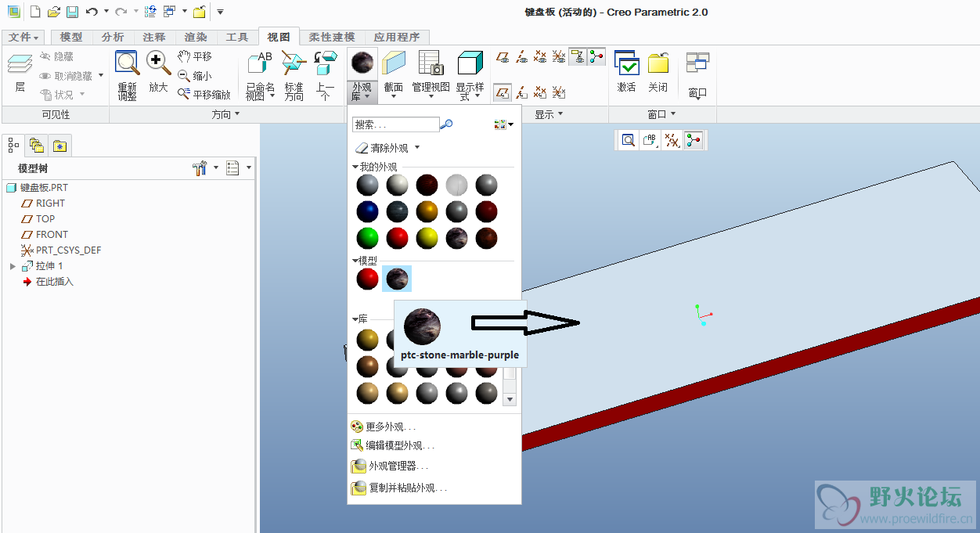Pick the green appearance sphere in 我的外观
The image size is (980, 533).
point(367,238)
